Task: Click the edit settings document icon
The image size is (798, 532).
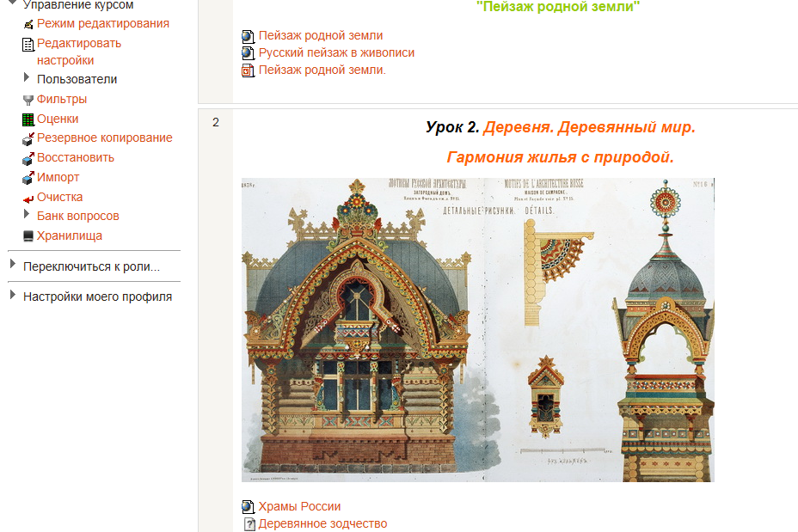Action: pos(28,45)
